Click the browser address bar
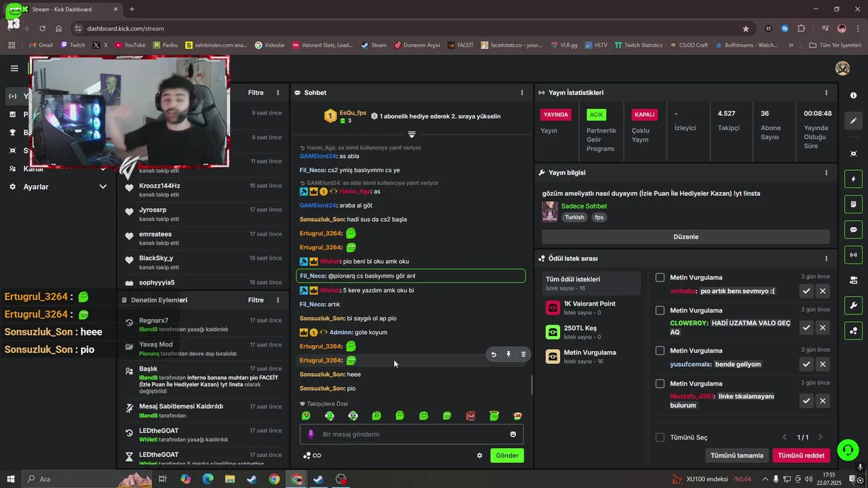 (x=407, y=28)
